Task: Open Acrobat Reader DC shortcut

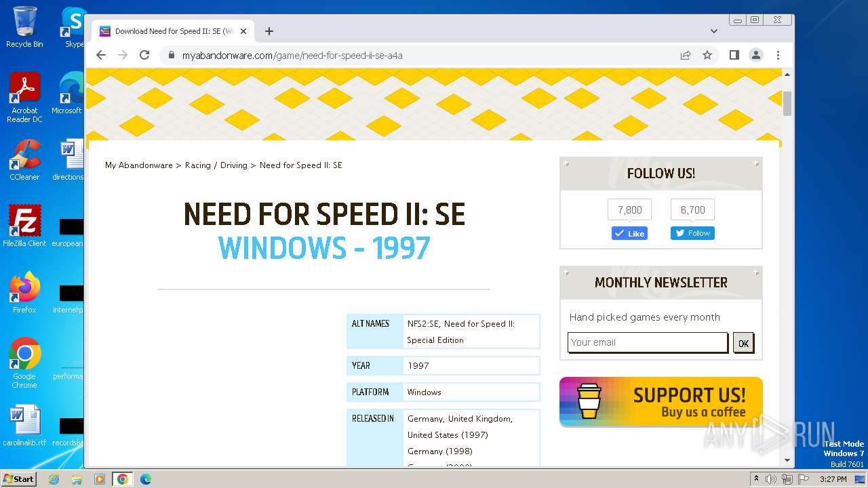Action: [x=24, y=98]
